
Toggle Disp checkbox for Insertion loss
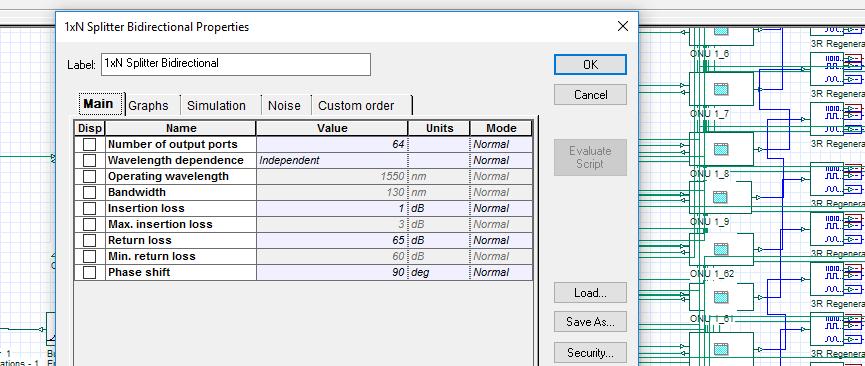coord(89,209)
